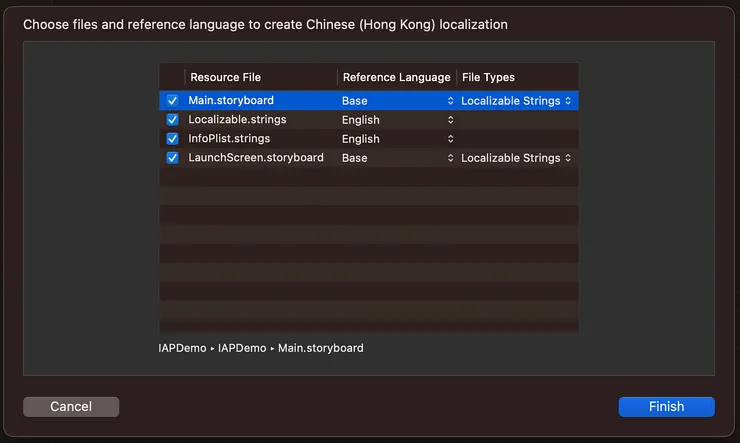This screenshot has height=443, width=740.
Task: Click the File Types column header
Action: tap(488, 77)
